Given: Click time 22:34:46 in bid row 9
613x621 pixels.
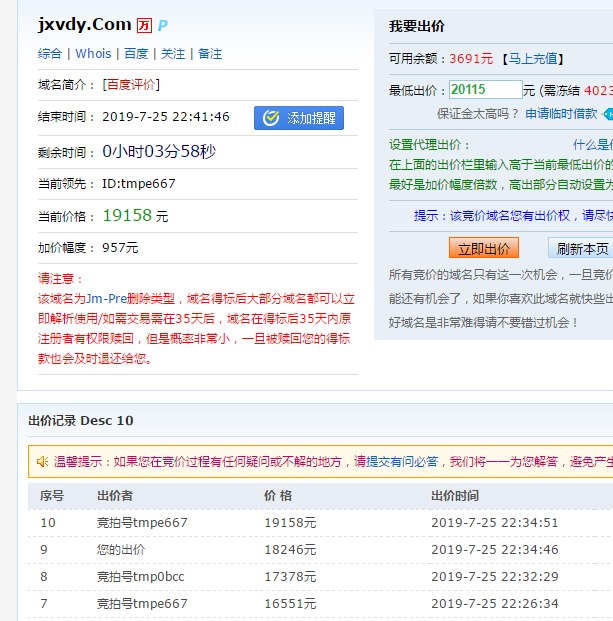Looking at the screenshot, I should [x=529, y=550].
